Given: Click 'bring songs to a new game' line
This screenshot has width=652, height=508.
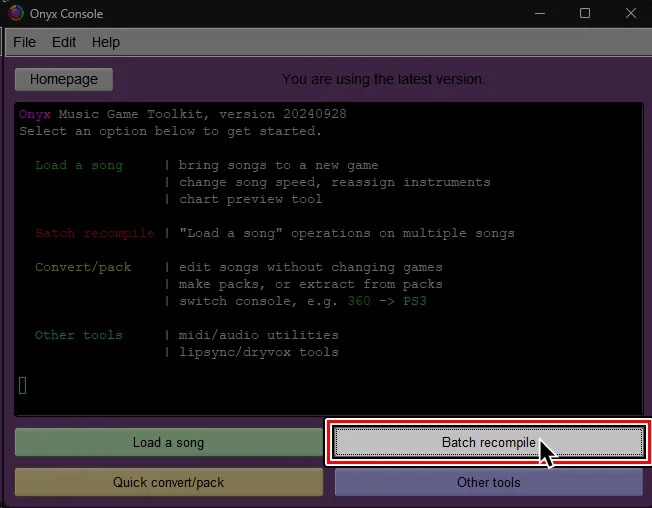Looking at the screenshot, I should pos(279,165).
